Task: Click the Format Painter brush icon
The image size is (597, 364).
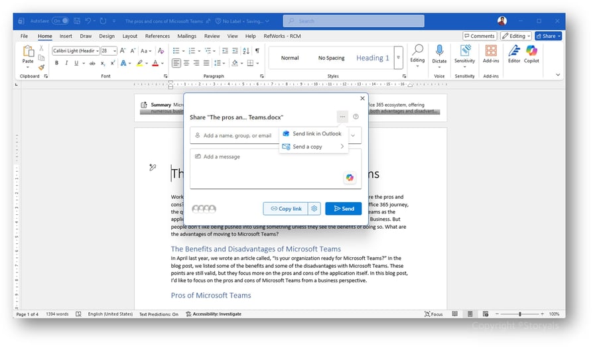Action: [x=42, y=68]
